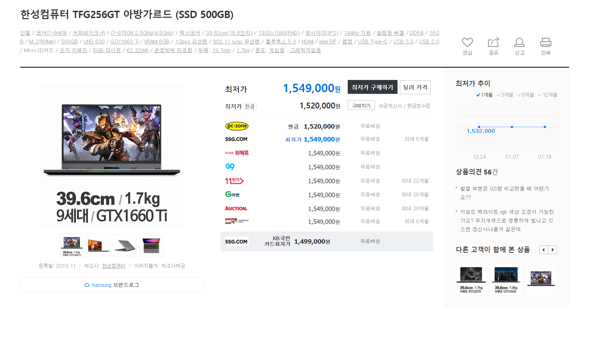Open the 위메프 seller logo
This screenshot has width=590, height=364.
click(237, 153)
